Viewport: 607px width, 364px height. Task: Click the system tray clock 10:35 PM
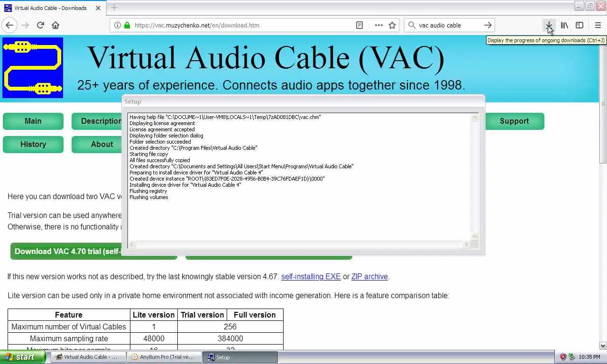coord(589,357)
